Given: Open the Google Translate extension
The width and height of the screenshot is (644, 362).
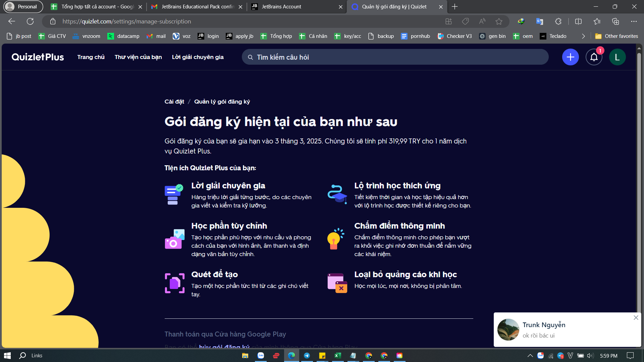Looking at the screenshot, I should pos(540,21).
